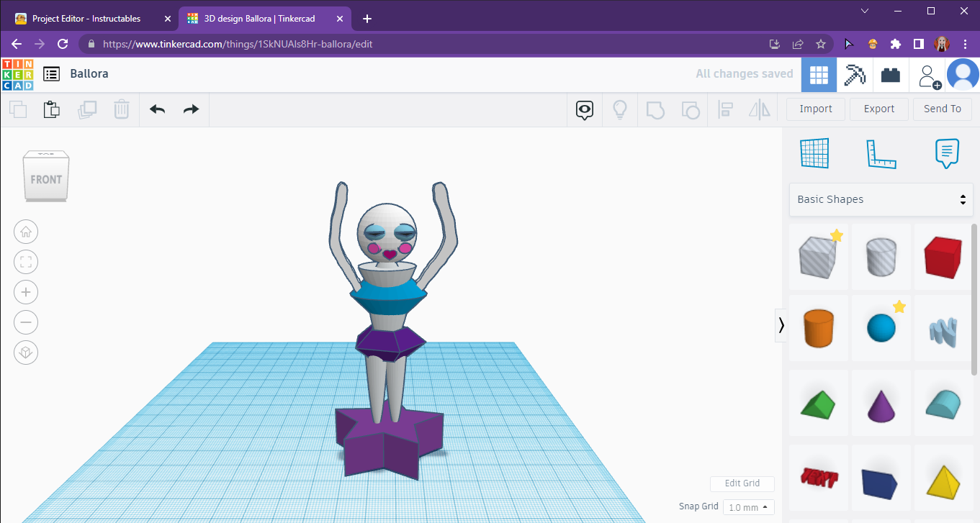Open the design properties menu beside Ballora
980x523 pixels.
click(50, 74)
